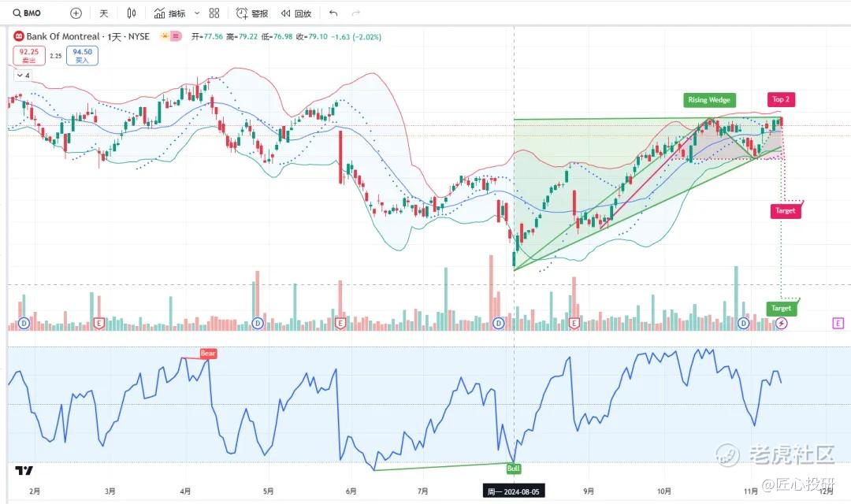Click the 9月 time axis label
This screenshot has height=504, width=851.
coord(589,491)
